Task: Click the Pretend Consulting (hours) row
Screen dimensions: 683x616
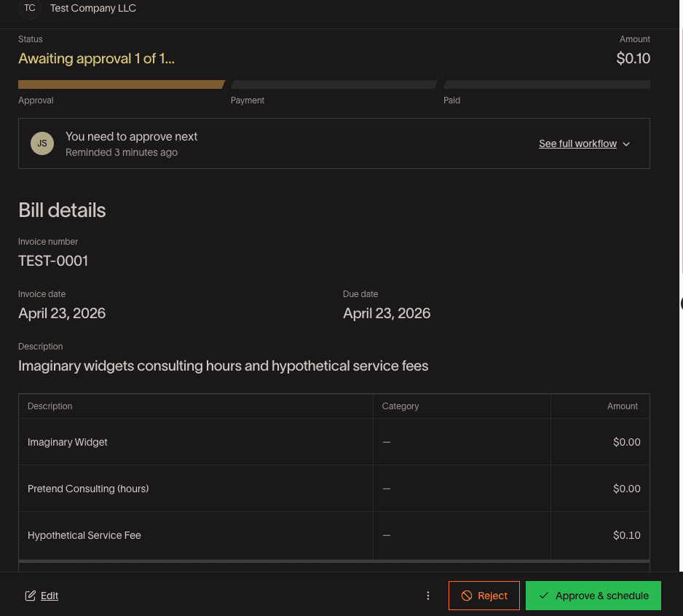Action: point(334,489)
